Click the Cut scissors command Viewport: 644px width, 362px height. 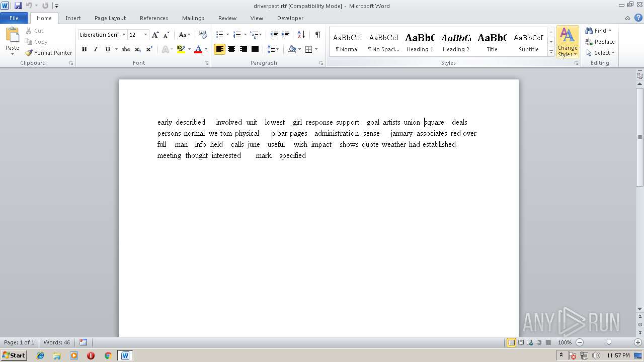35,31
